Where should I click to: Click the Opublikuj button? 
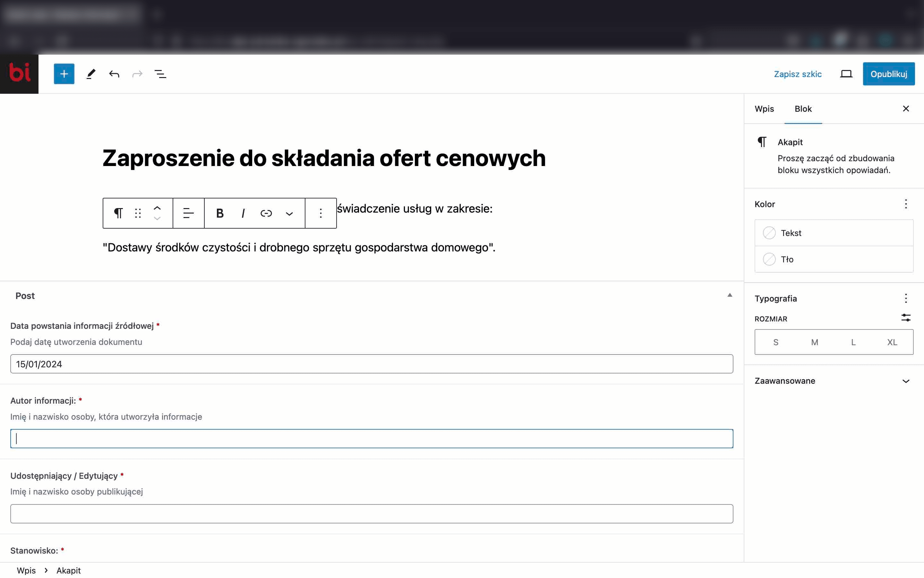pyautogui.click(x=888, y=74)
